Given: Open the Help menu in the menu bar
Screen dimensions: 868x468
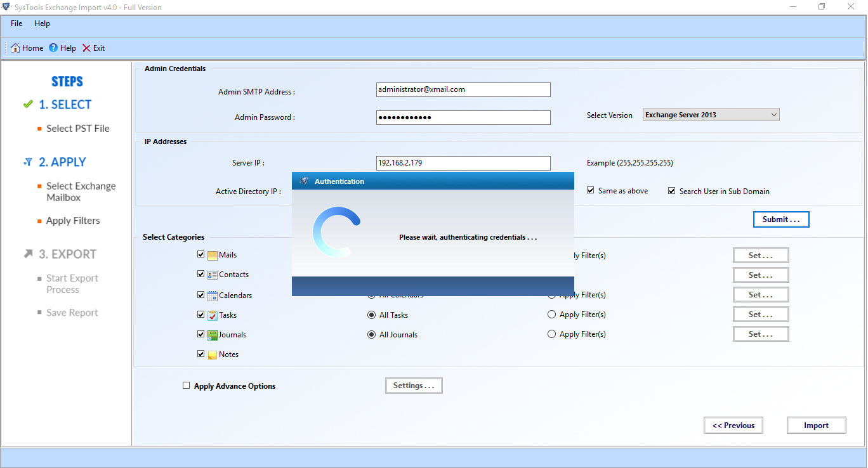Looking at the screenshot, I should coord(42,23).
